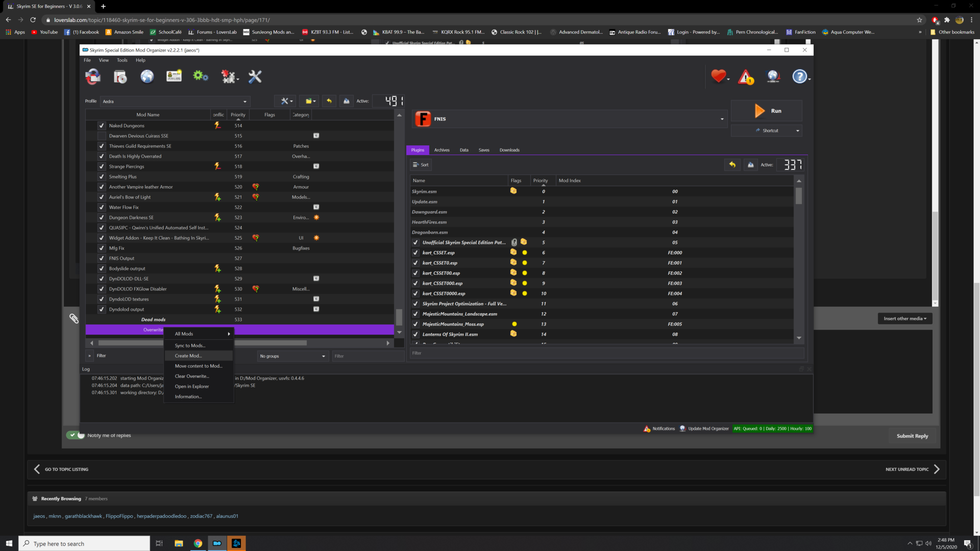Click the plugin list restore backup arrow
The height and width of the screenshot is (551, 980).
point(732,165)
